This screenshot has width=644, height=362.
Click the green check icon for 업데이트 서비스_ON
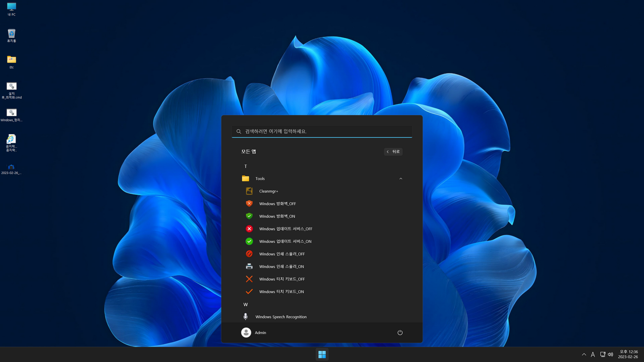tap(249, 241)
